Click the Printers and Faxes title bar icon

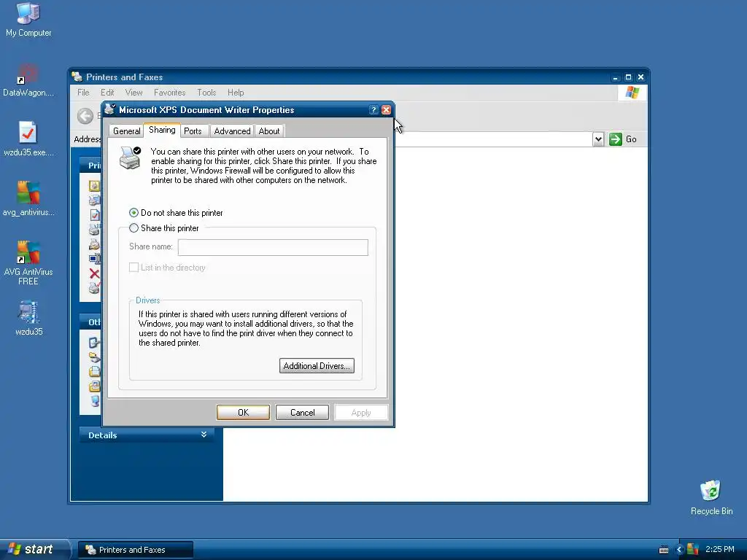pyautogui.click(x=77, y=77)
